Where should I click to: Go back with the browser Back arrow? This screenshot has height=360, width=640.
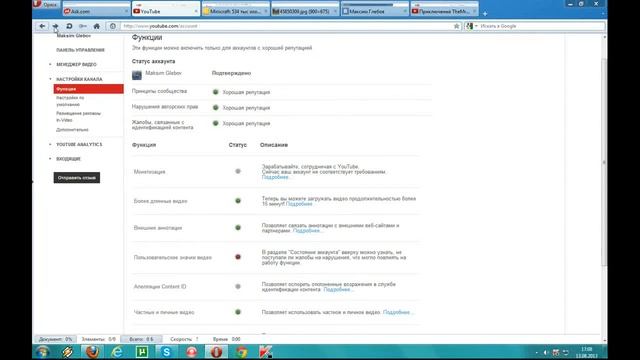coord(42,26)
